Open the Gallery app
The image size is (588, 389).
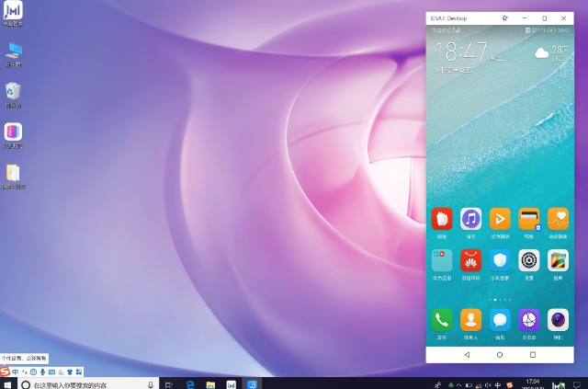558,260
